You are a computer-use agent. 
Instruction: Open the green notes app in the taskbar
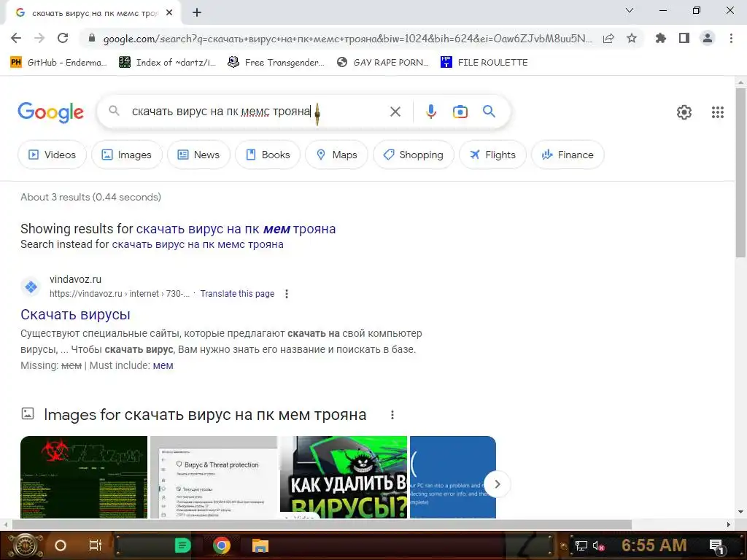click(182, 545)
